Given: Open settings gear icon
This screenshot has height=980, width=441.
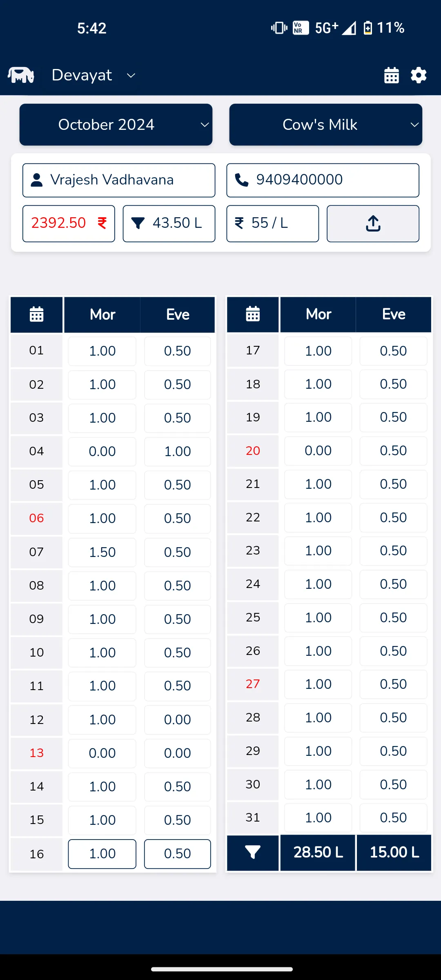Looking at the screenshot, I should pyautogui.click(x=419, y=76).
